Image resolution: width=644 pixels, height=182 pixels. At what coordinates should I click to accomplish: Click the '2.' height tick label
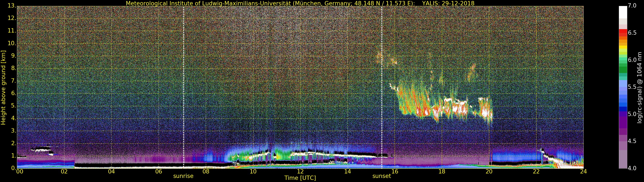point(14,143)
